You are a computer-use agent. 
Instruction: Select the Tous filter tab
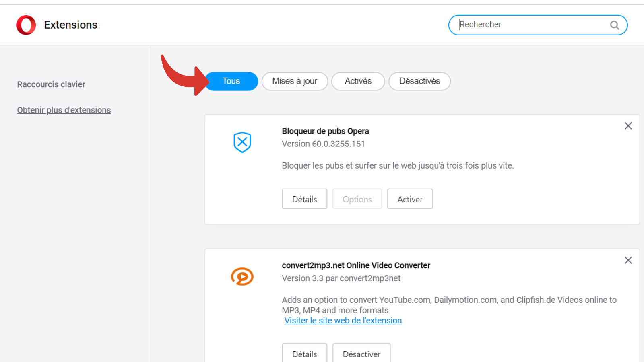[231, 81]
